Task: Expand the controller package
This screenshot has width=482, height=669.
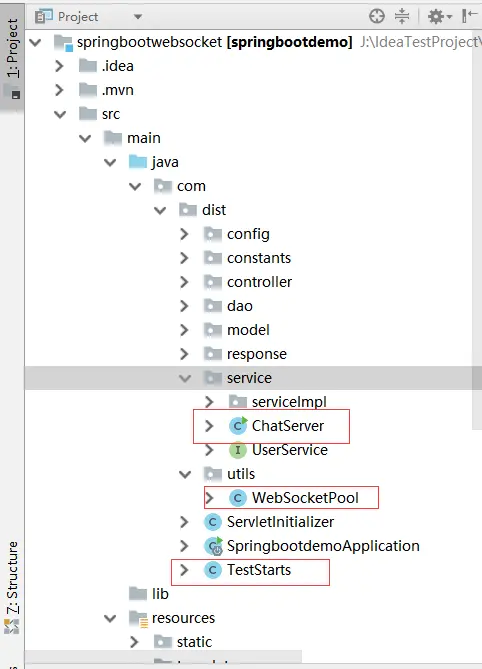Action: 184,282
